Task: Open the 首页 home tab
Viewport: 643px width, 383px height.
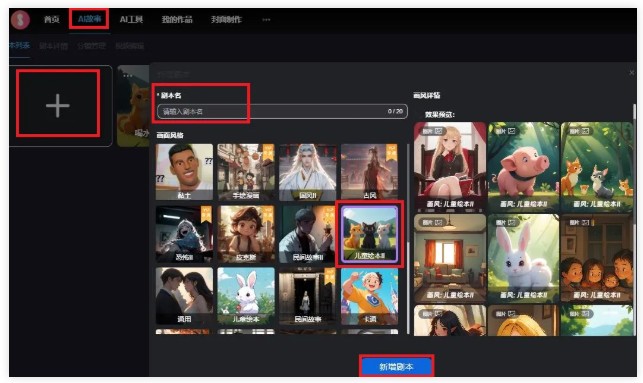Action: (52, 19)
